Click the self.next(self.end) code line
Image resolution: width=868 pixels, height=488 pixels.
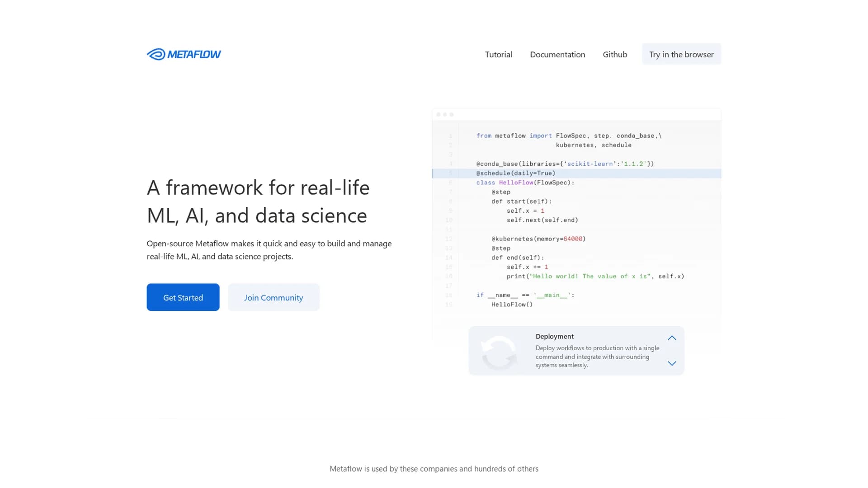(542, 220)
